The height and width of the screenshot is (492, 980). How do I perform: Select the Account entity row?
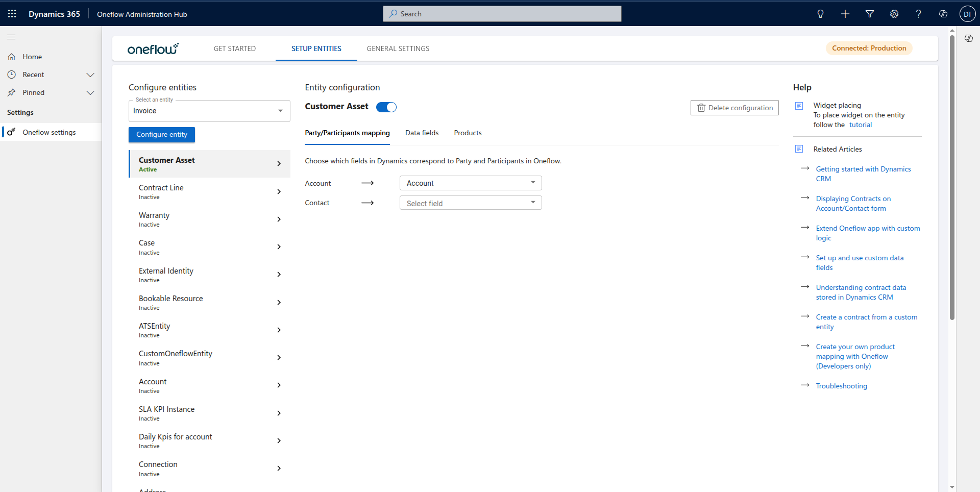tap(210, 385)
